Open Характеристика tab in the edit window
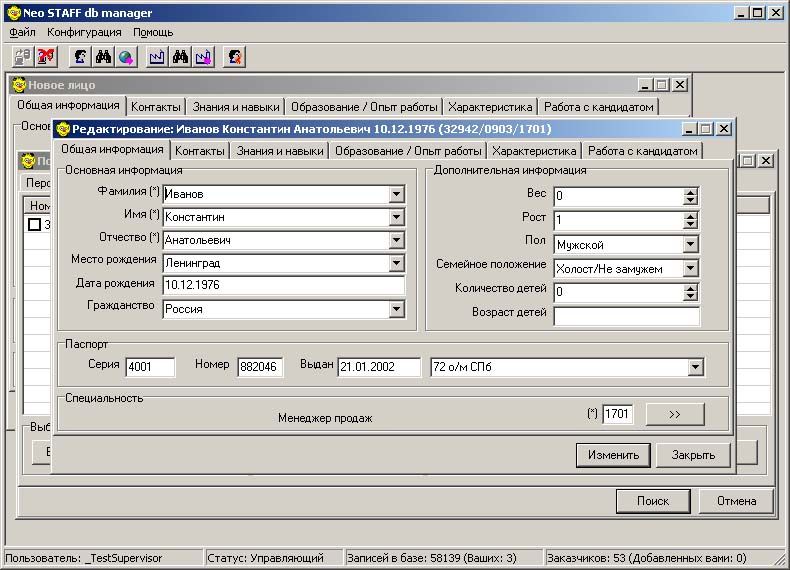 [534, 151]
